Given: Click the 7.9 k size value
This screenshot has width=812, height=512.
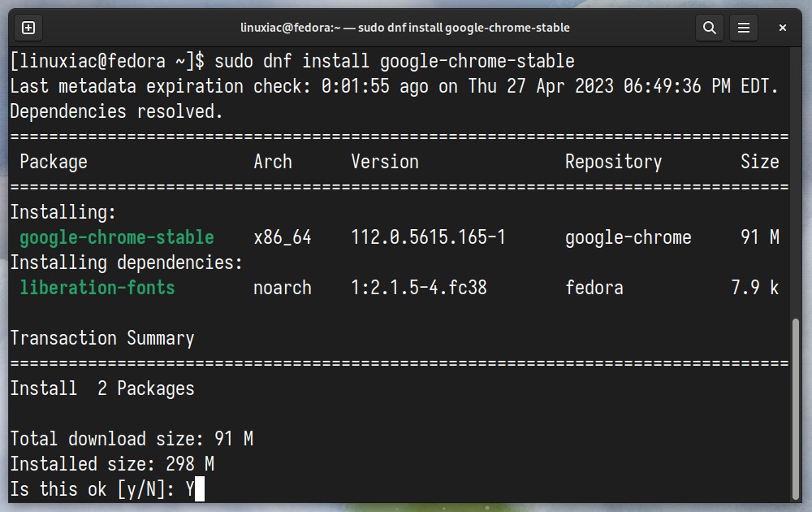Looking at the screenshot, I should tap(754, 288).
